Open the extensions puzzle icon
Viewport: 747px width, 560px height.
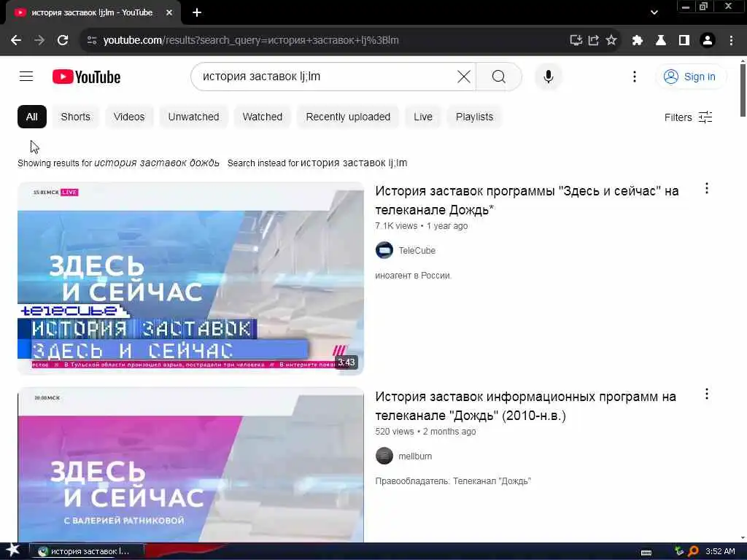tap(638, 40)
